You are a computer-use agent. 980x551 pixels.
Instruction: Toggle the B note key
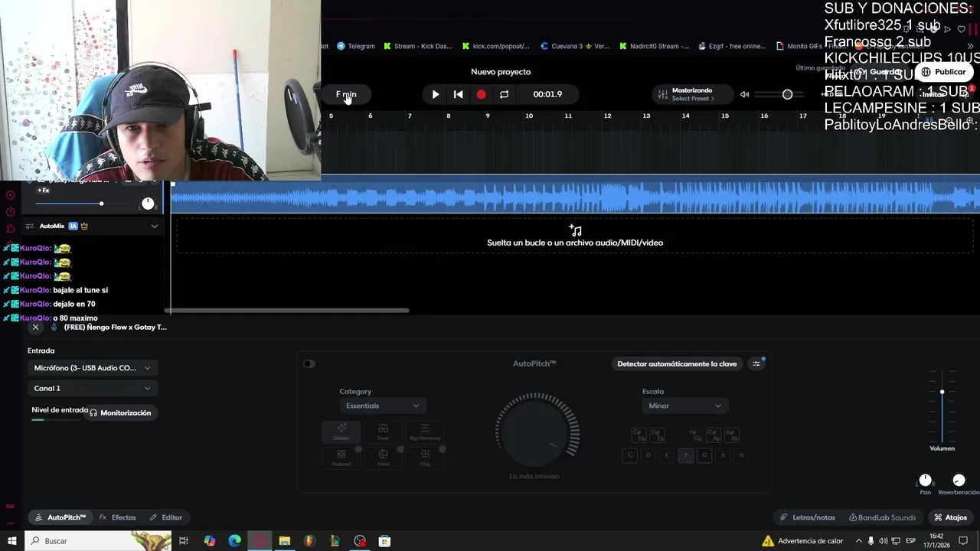[741, 455]
